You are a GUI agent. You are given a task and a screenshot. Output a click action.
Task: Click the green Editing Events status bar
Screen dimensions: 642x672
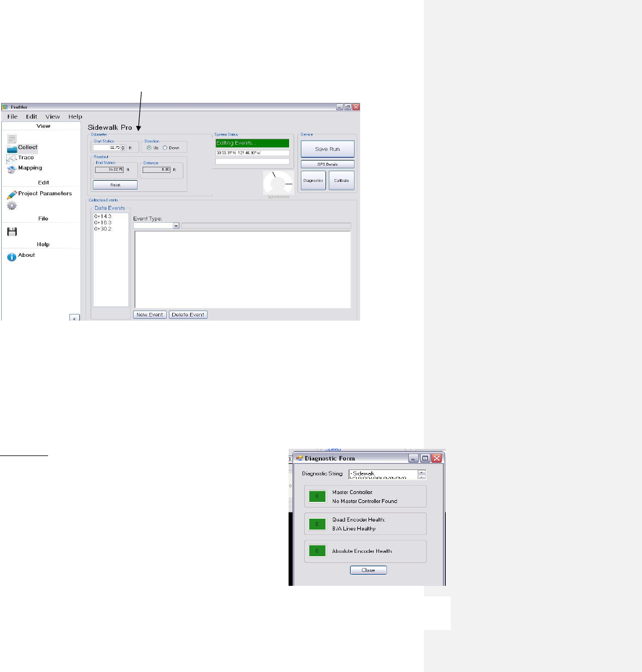pyautogui.click(x=252, y=143)
